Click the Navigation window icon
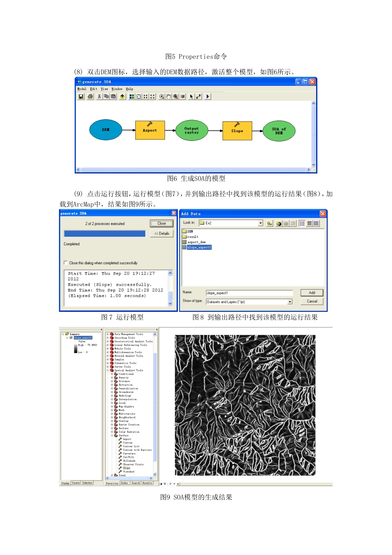 click(x=183, y=97)
